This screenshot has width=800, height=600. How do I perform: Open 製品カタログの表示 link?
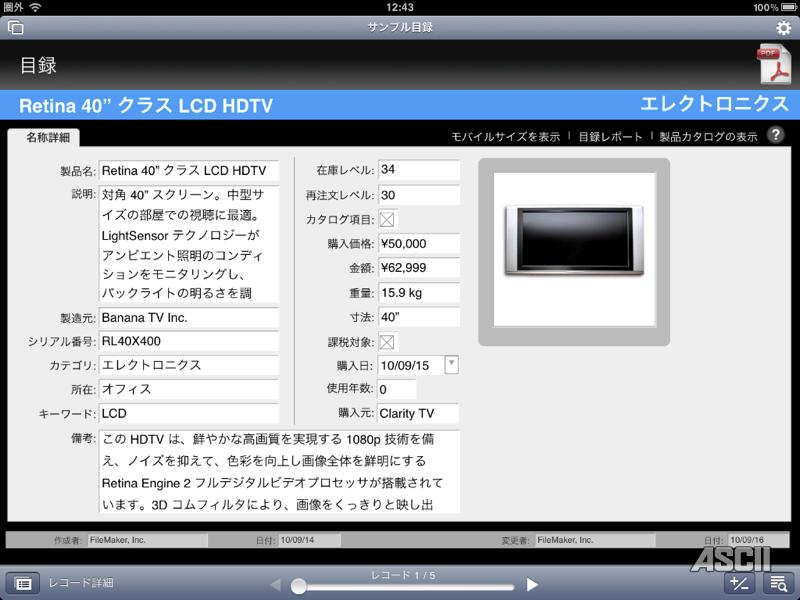(708, 137)
